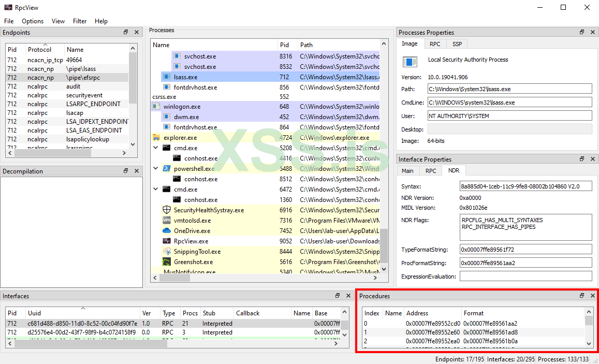
Task: Click the dwm.exe process icon
Action: click(167, 117)
